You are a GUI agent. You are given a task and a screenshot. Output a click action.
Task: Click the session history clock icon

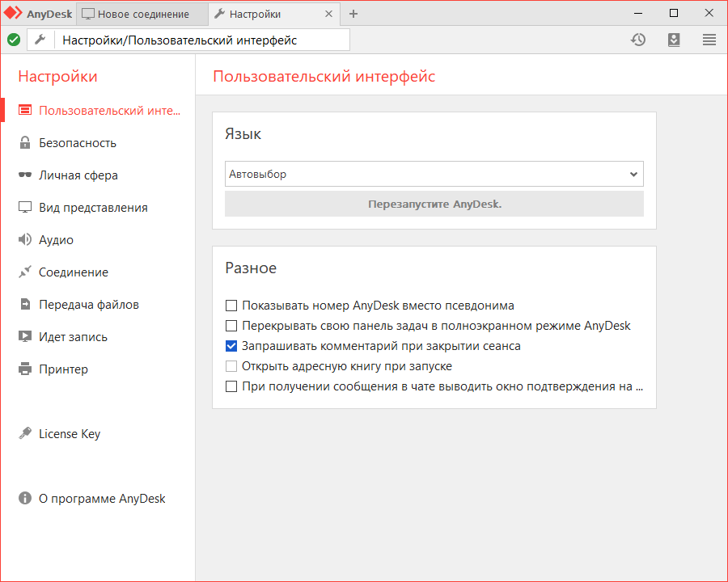638,40
